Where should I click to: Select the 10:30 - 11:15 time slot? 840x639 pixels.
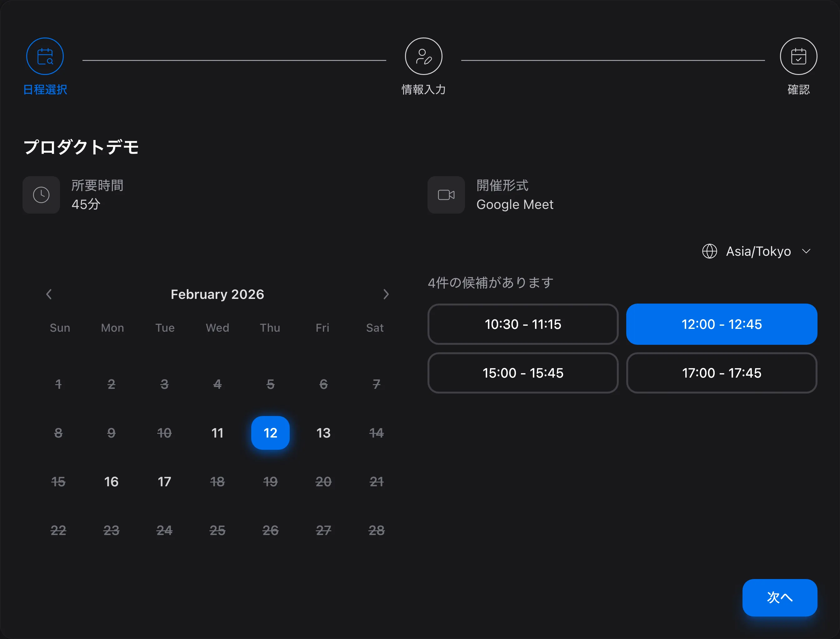pos(522,324)
